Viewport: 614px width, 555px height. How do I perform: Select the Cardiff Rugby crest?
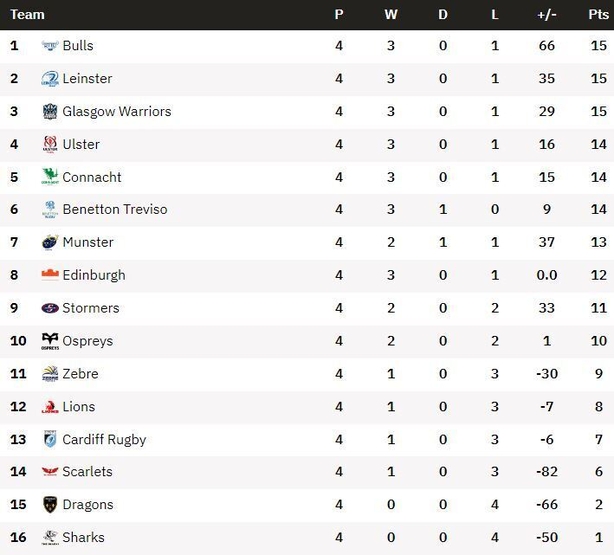(50, 439)
